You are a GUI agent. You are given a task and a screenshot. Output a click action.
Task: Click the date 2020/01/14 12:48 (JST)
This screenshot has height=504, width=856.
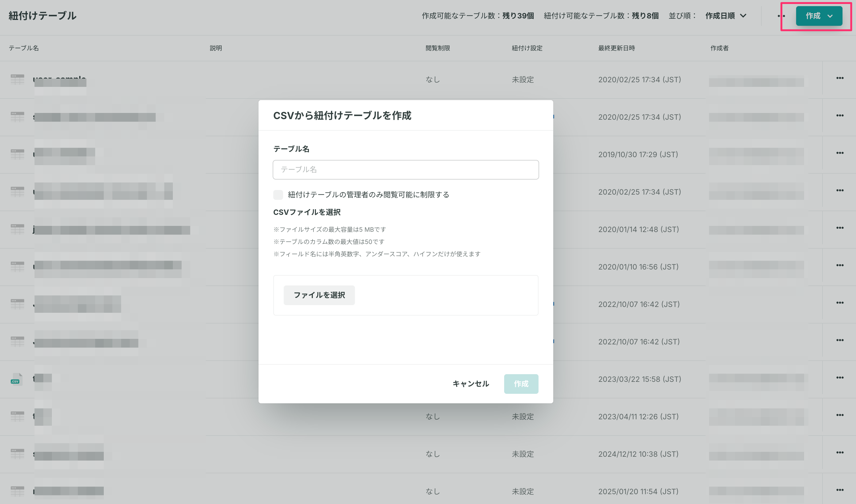pos(639,230)
